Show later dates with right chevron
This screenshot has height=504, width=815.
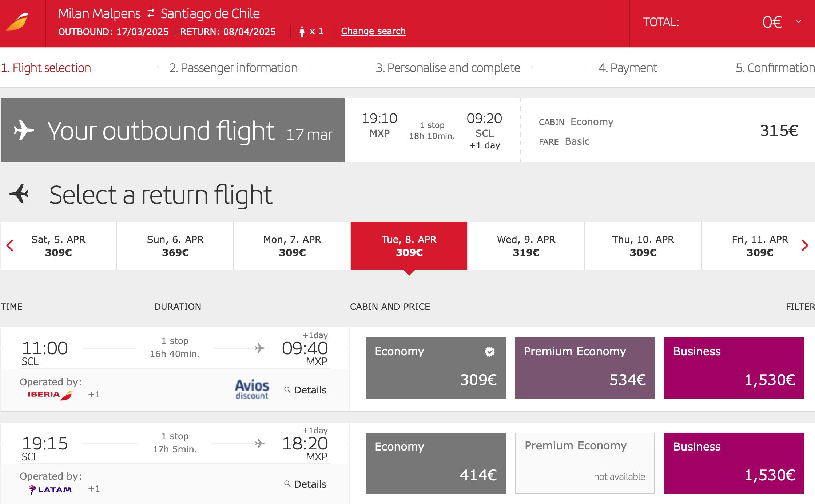[x=805, y=245]
